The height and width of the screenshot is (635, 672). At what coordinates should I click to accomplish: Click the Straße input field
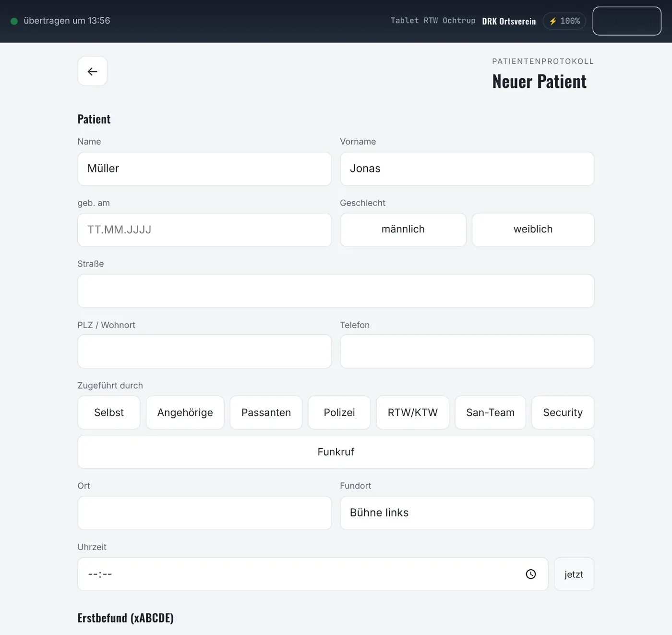tap(336, 291)
